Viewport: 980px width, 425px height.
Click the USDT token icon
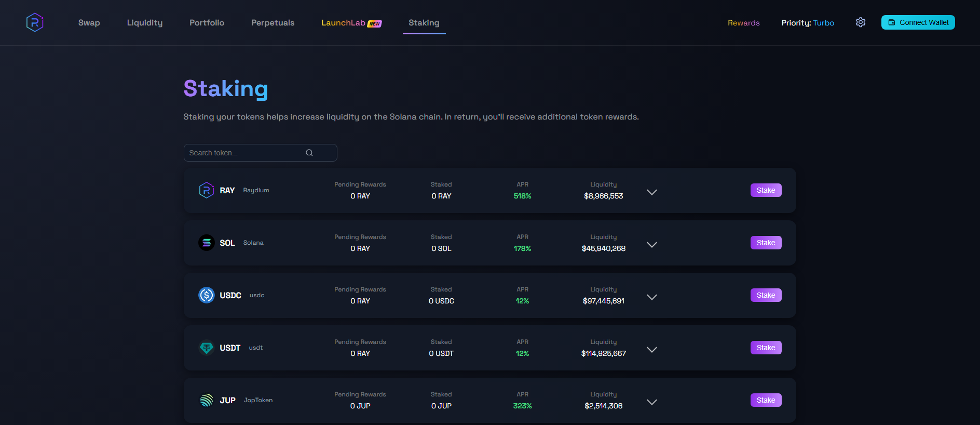(207, 348)
